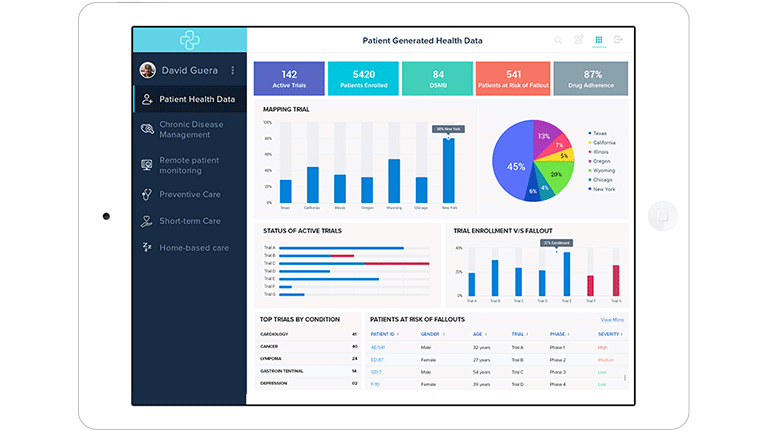This screenshot has height=432, width=768.
Task: Click the logout icon at top right
Action: point(619,40)
